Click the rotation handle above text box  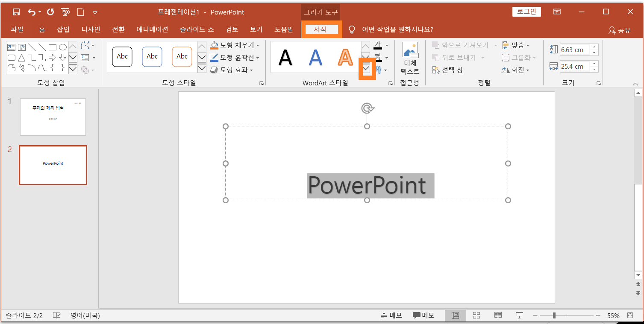tap(367, 108)
